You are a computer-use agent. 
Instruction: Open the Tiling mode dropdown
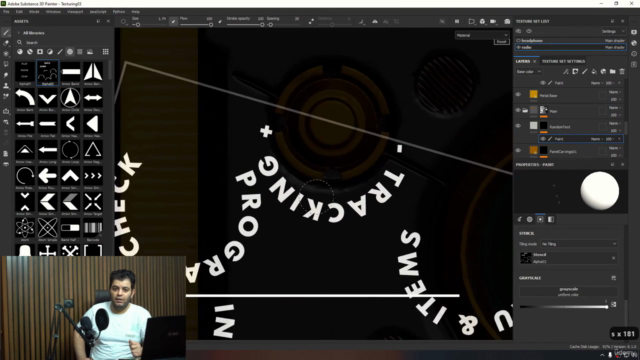(x=579, y=244)
